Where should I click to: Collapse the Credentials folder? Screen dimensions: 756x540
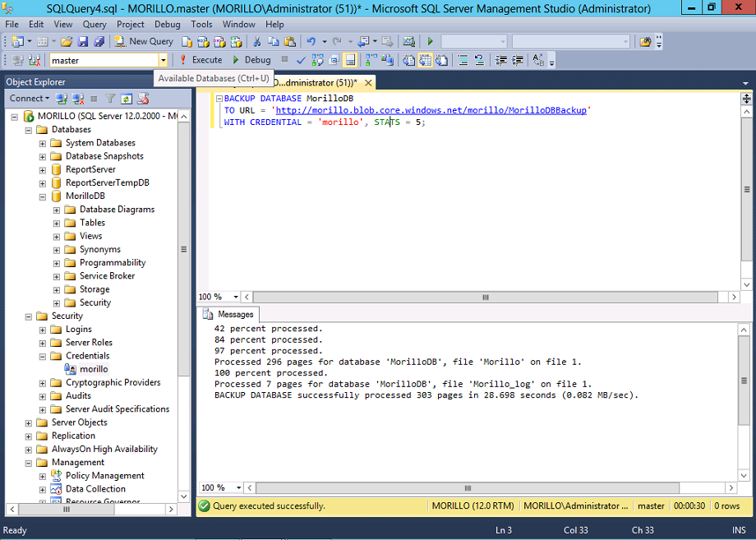pyautogui.click(x=43, y=357)
